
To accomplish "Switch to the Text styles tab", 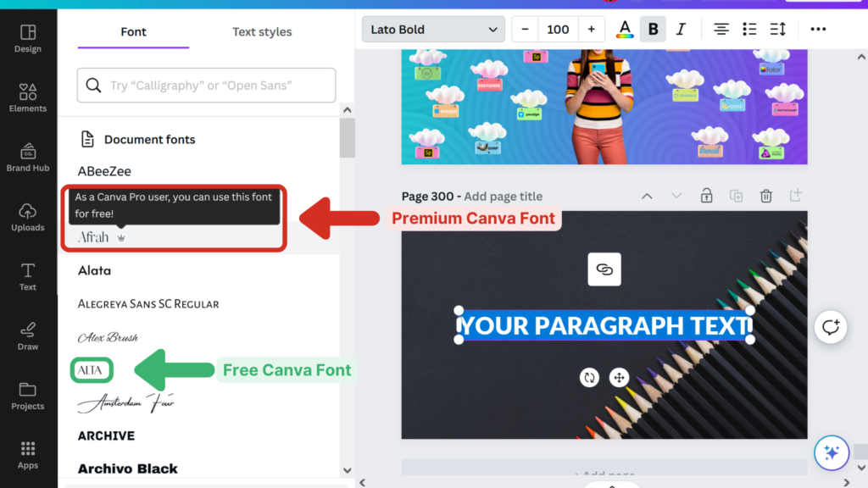I will 262,32.
